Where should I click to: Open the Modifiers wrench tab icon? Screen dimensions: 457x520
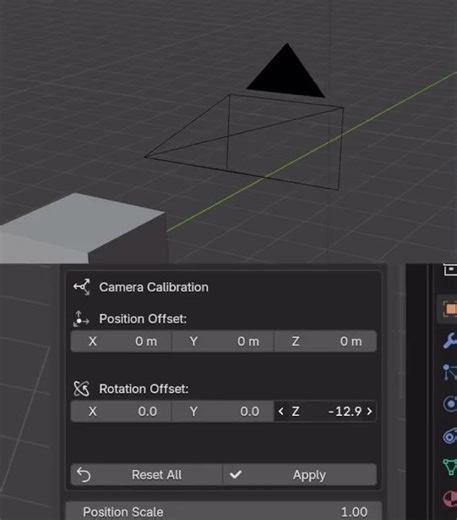point(450,341)
